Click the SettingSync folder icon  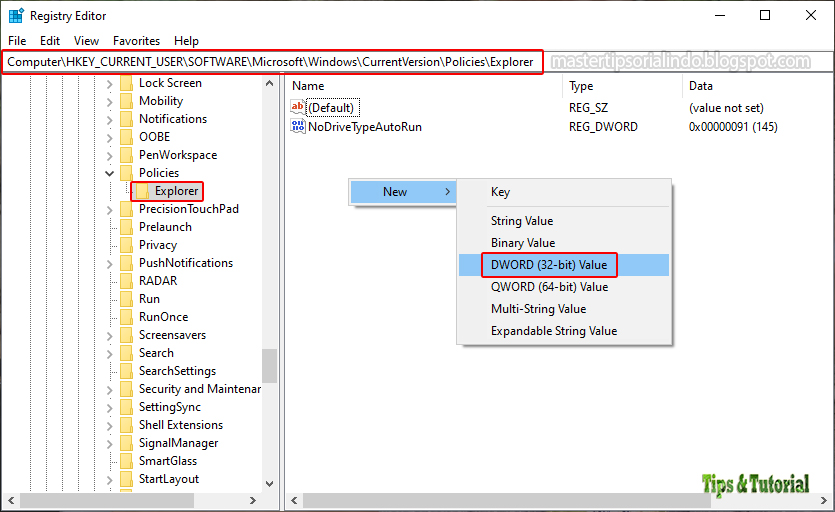coord(127,408)
